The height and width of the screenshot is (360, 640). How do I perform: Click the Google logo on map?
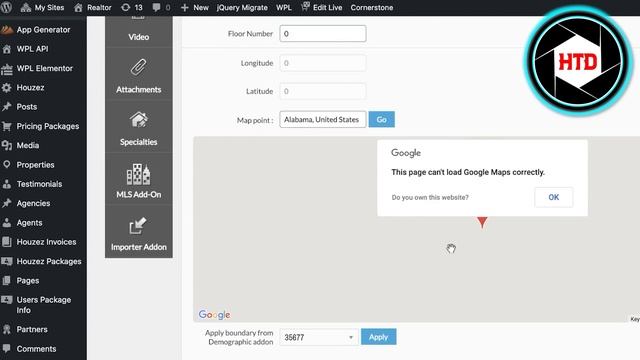click(x=214, y=315)
